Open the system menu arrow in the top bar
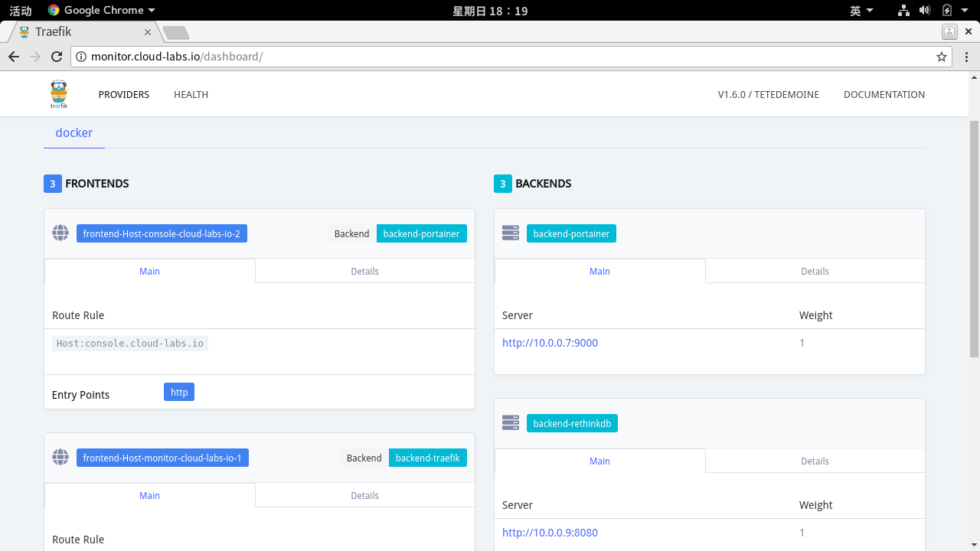Image resolution: width=980 pixels, height=551 pixels. (x=966, y=11)
